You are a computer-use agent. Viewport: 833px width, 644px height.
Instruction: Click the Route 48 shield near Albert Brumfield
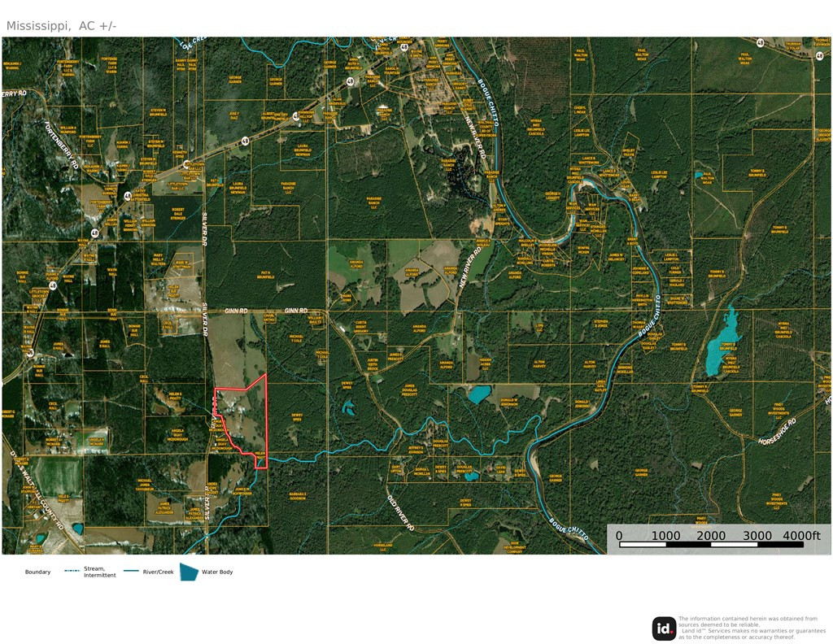pos(296,117)
